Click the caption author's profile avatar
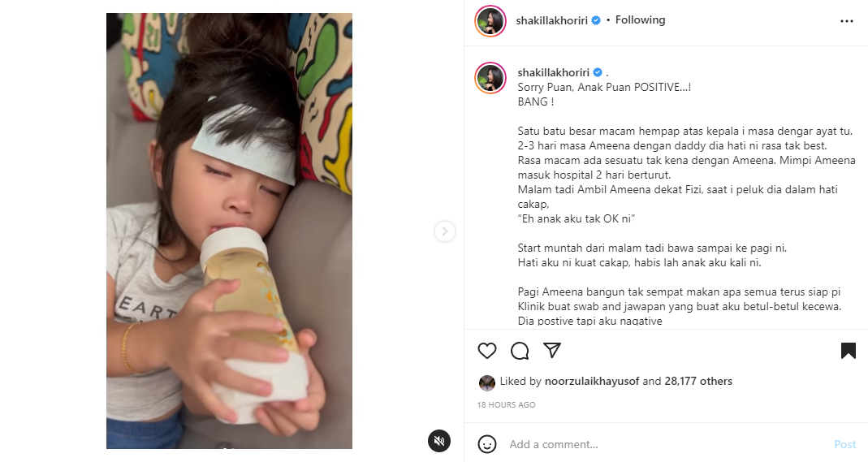Viewport: 868px width, 462px height. point(490,78)
